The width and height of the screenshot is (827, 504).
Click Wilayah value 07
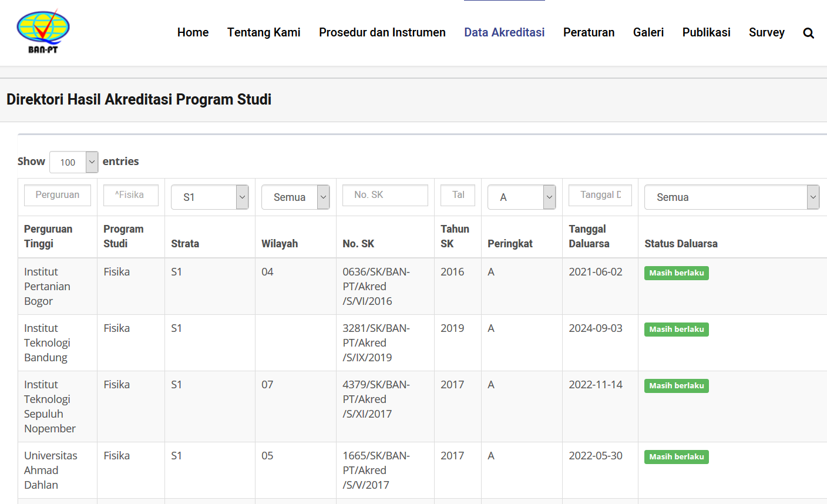pyautogui.click(x=267, y=385)
